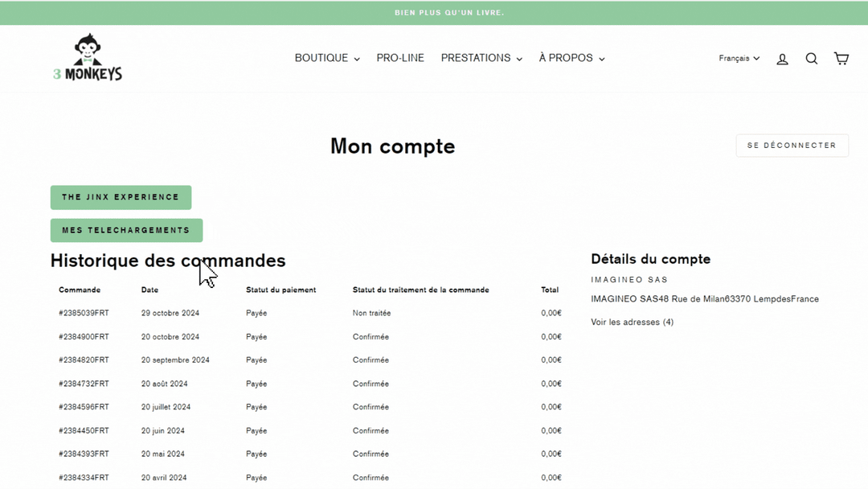Image resolution: width=868 pixels, height=489 pixels.
Task: Open the account user icon
Action: coord(782,59)
